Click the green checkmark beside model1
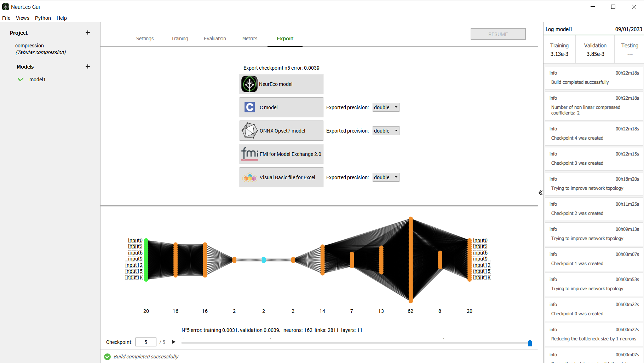644x363 pixels. coord(21,80)
